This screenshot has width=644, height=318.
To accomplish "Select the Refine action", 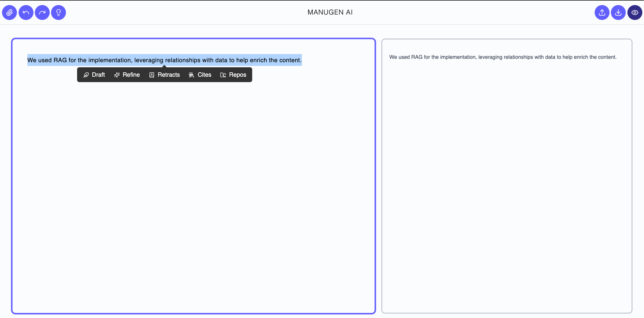I will 127,75.
